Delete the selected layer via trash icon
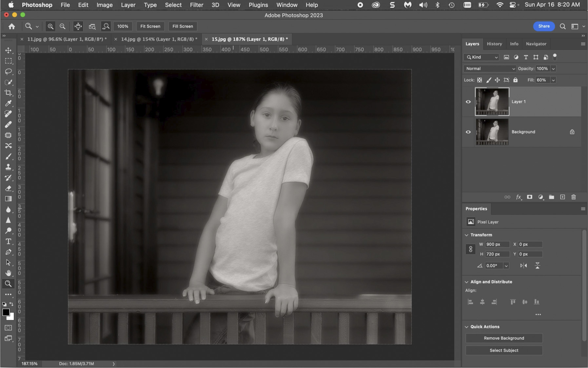The image size is (588, 368). pyautogui.click(x=574, y=197)
